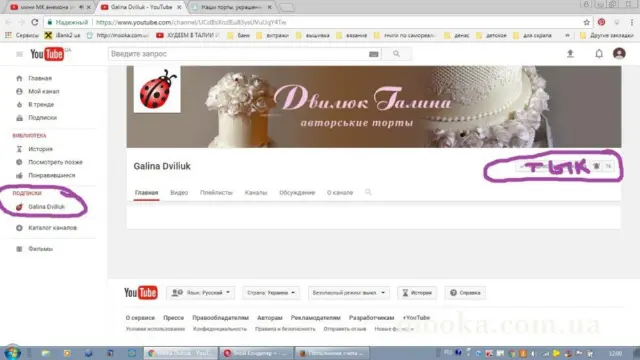Screen dimensions: 640x360
Task: Open Galina Dviliuk in subscriptions sidebar
Action: [46, 207]
